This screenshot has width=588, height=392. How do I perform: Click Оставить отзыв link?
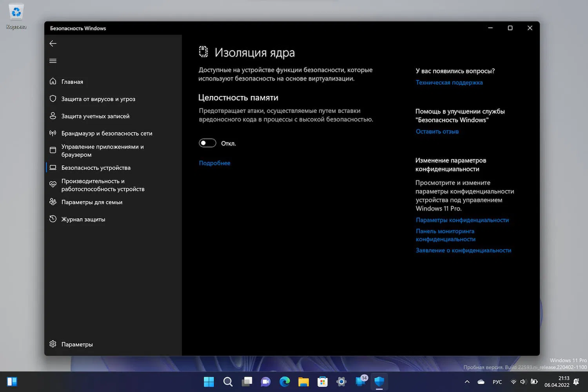pos(437,131)
